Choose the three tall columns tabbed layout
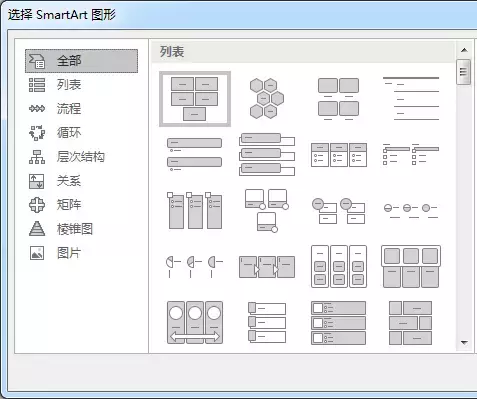 tap(195, 210)
